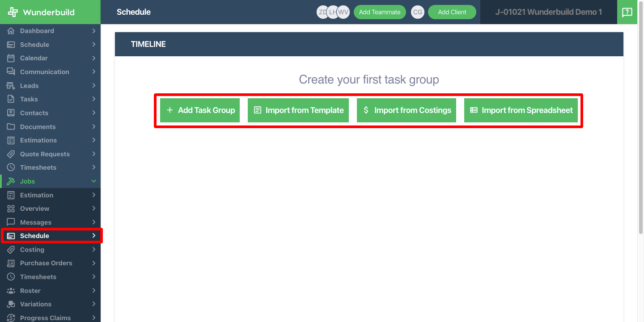This screenshot has height=322, width=644.
Task: Expand the Communication chevron
Action: pos(94,72)
